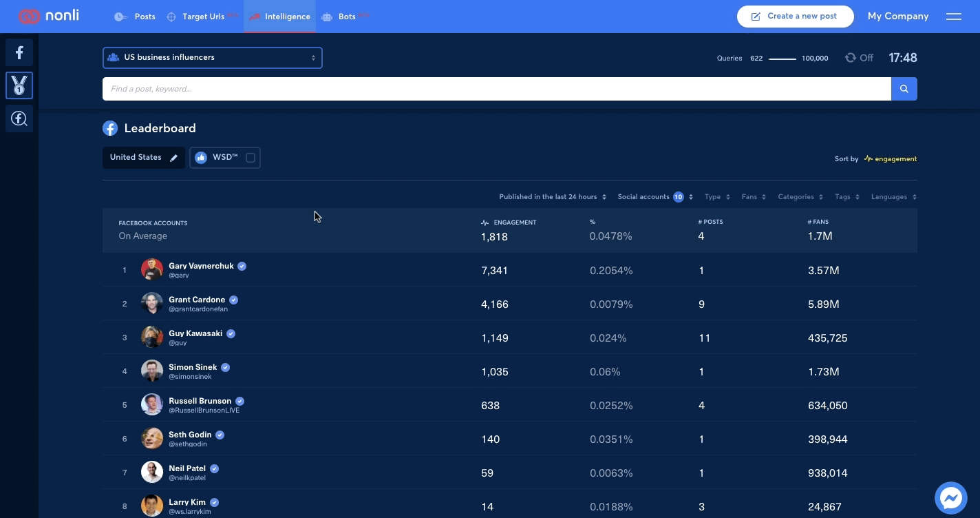980x518 pixels.
Task: Open the Type filter dropdown
Action: 717,197
